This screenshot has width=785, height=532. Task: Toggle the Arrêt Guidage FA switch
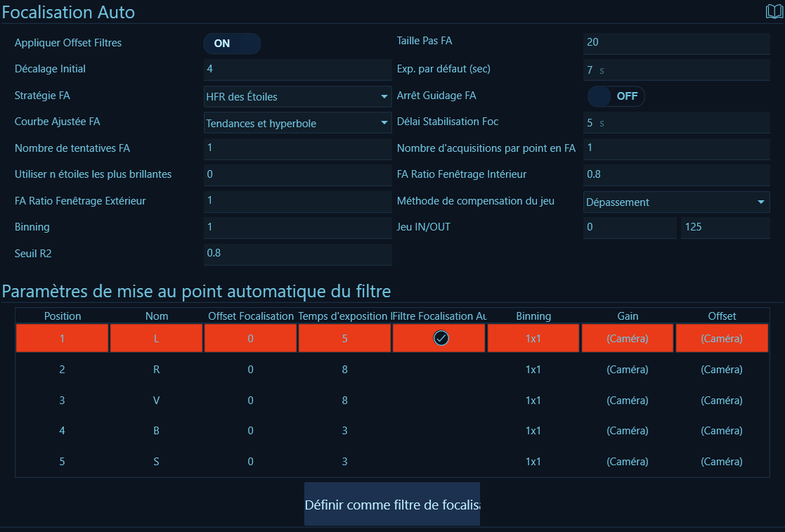tap(616, 96)
